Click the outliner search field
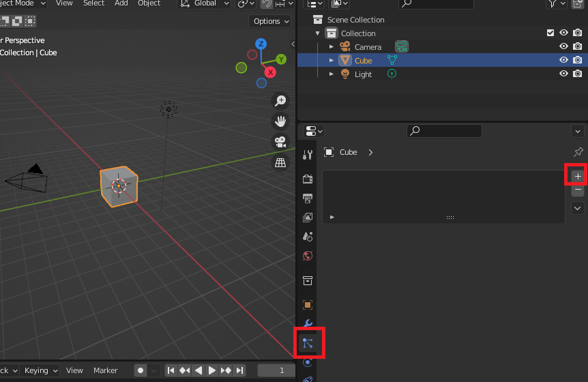 436,3
